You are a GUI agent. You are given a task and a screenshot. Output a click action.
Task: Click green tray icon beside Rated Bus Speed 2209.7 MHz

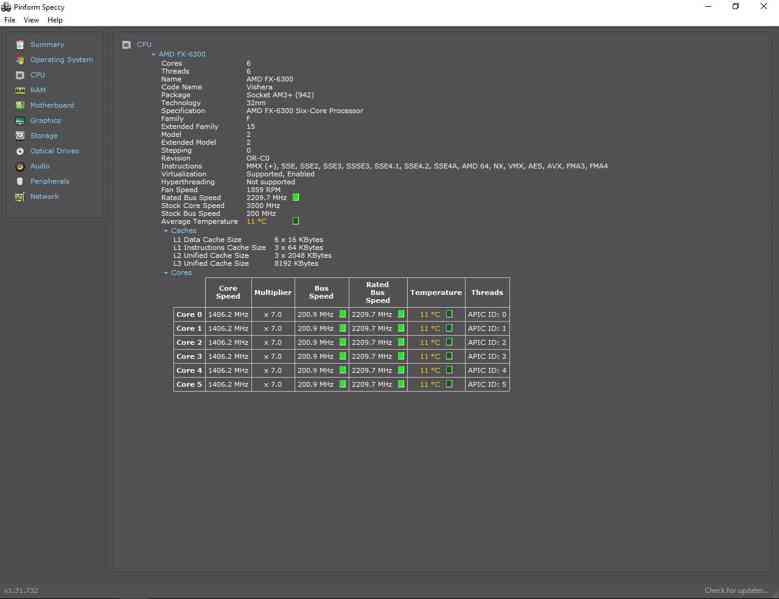296,197
